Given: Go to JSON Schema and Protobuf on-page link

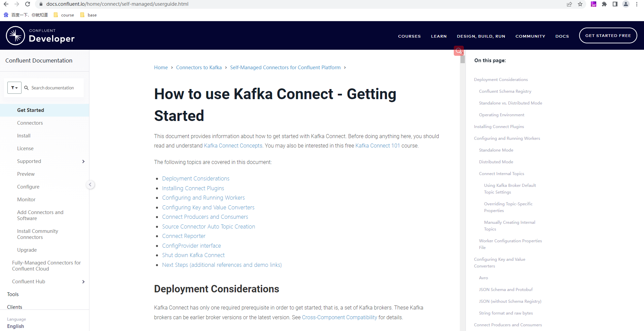Looking at the screenshot, I should click(x=506, y=290).
